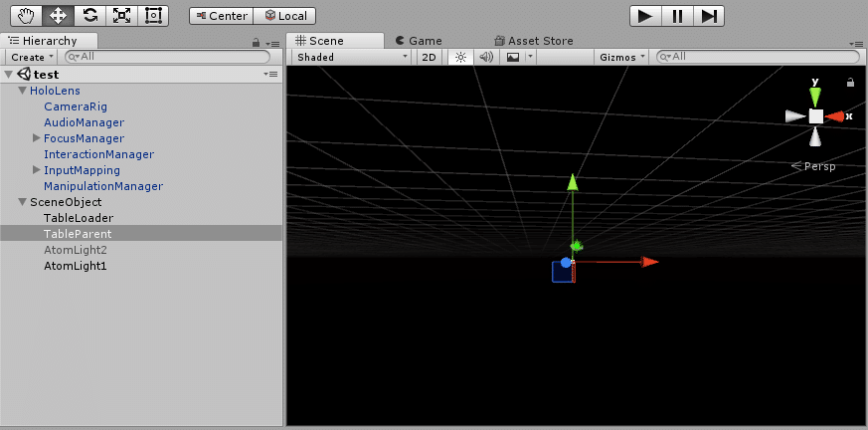Collapse the SceneObject arrow

point(23,202)
